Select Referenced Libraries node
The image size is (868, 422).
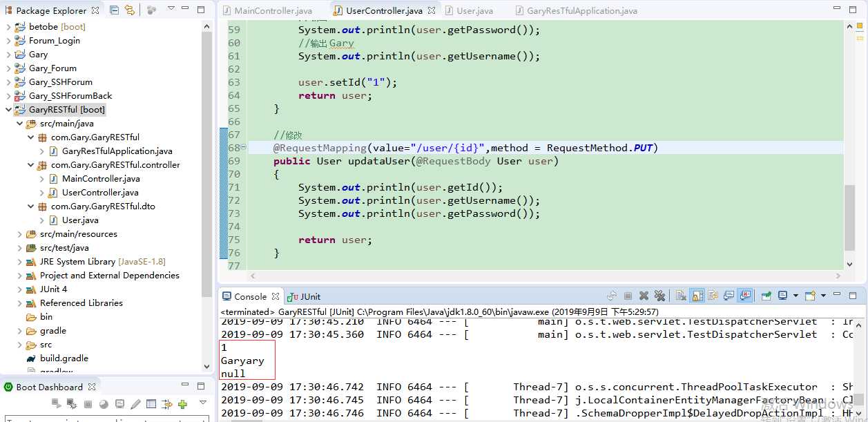(x=81, y=303)
